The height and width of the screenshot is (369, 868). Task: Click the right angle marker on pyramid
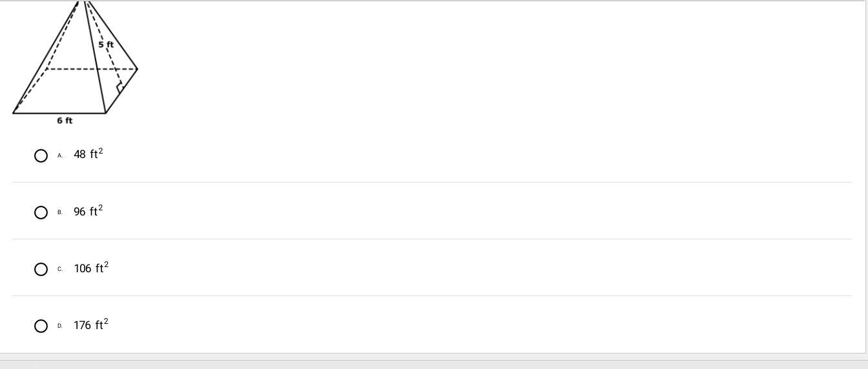(119, 88)
